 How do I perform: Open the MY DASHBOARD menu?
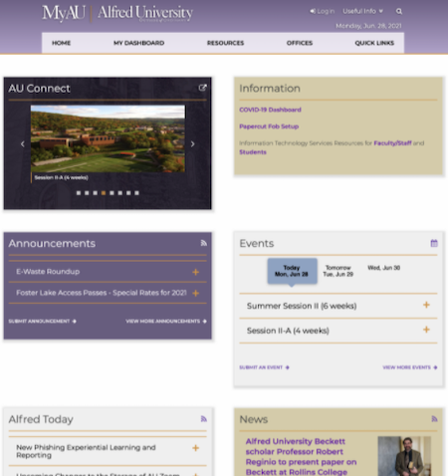pos(138,43)
